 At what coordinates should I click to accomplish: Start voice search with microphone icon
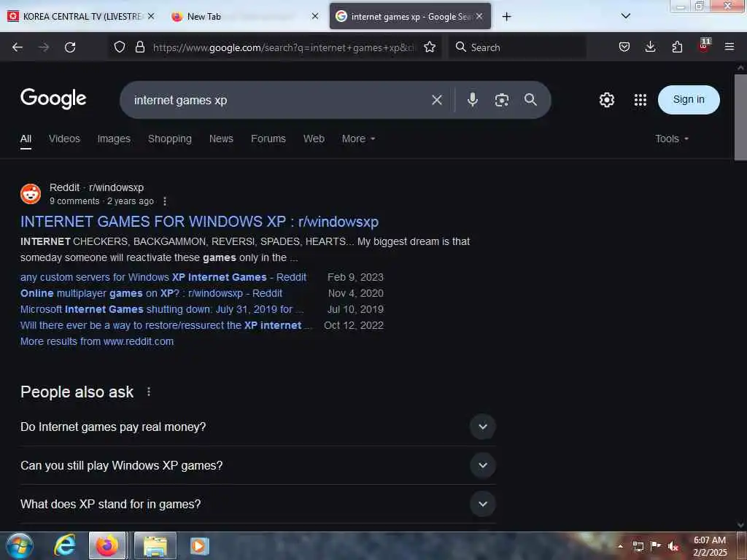pos(472,99)
